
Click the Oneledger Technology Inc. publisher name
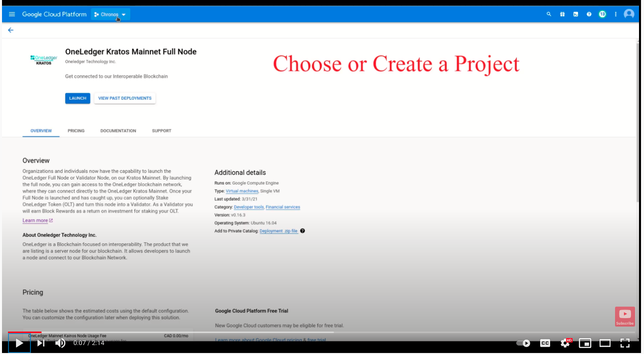click(x=90, y=61)
